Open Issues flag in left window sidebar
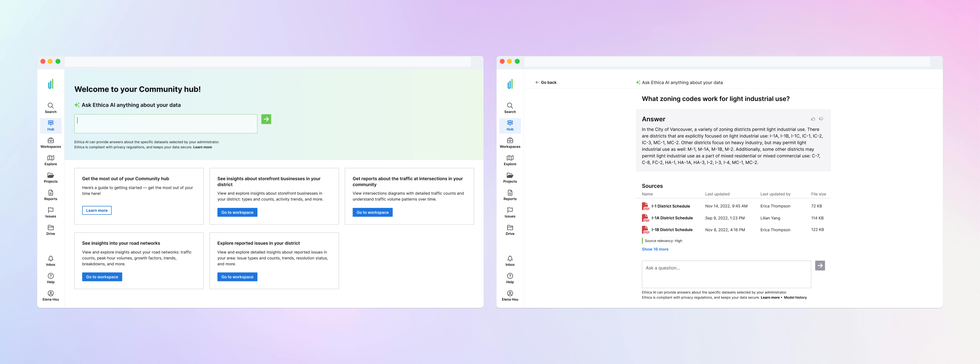 coord(51,213)
